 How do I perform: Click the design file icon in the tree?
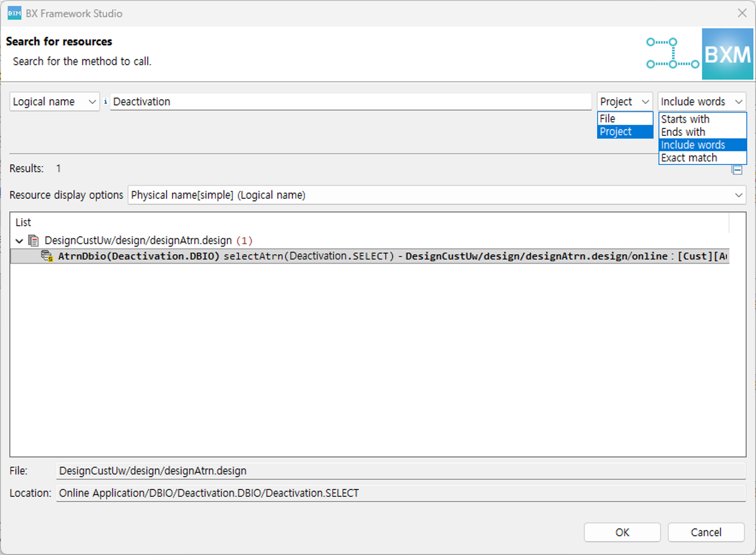pyautogui.click(x=33, y=241)
